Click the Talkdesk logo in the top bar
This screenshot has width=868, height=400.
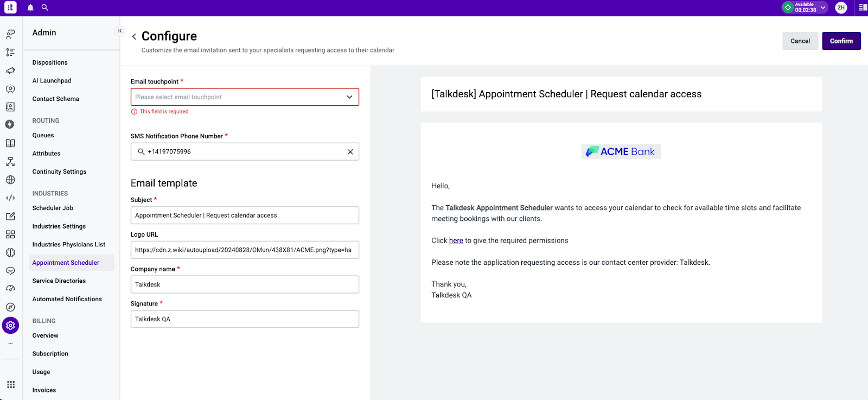click(x=9, y=8)
